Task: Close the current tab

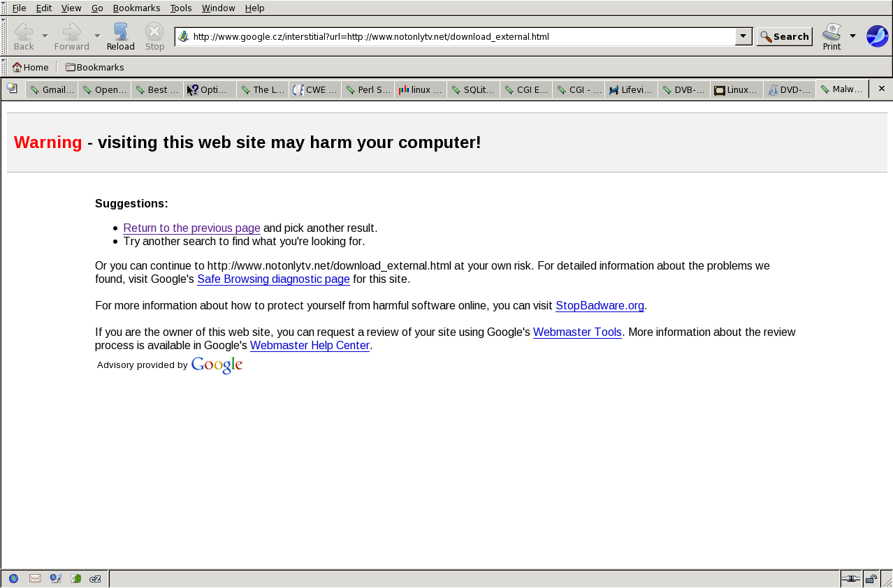Action: coord(882,89)
